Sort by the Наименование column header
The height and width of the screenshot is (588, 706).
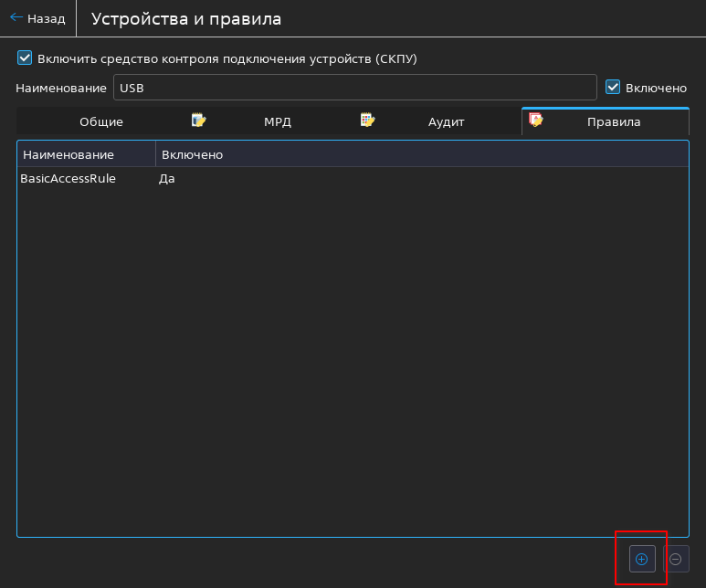pyautogui.click(x=68, y=154)
